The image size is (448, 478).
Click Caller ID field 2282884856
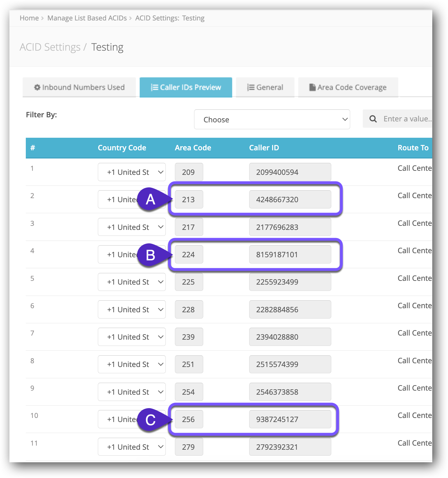coord(290,309)
